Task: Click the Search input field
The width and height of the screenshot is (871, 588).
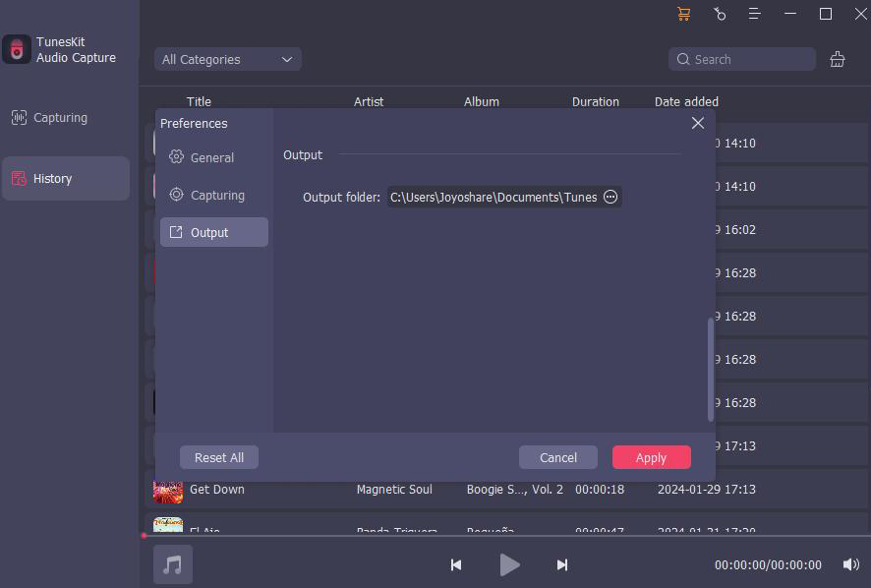Action: (x=741, y=59)
